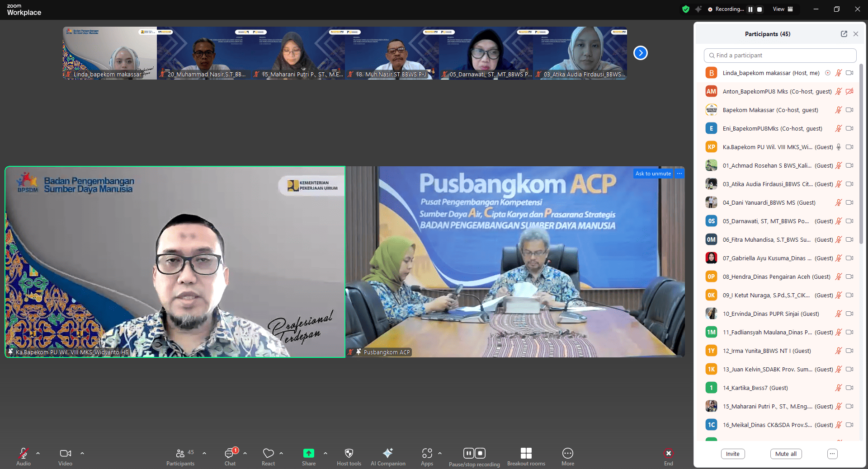Click the Pusbangkom ACP video tile
Viewport: 868px width, 469px height.
(x=515, y=262)
